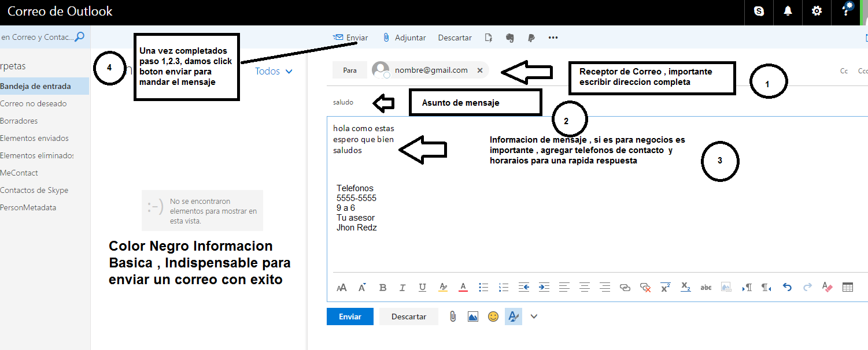Expand more options chevron beside formatting toggle
Viewport: 868px width, 350px height.
click(534, 317)
